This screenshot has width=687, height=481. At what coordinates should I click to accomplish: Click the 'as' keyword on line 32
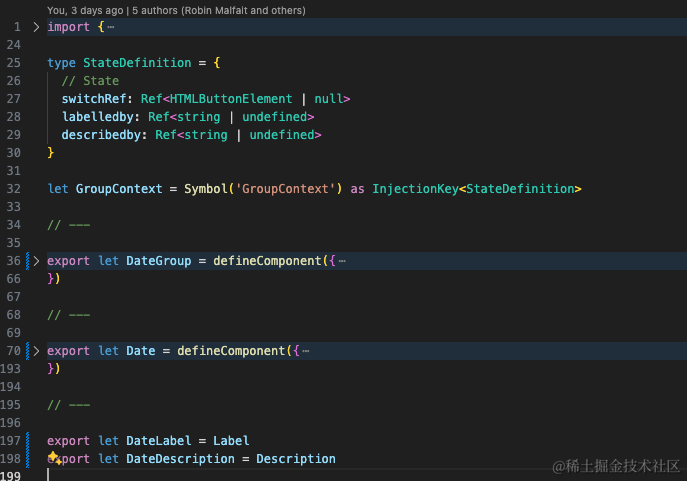click(358, 189)
